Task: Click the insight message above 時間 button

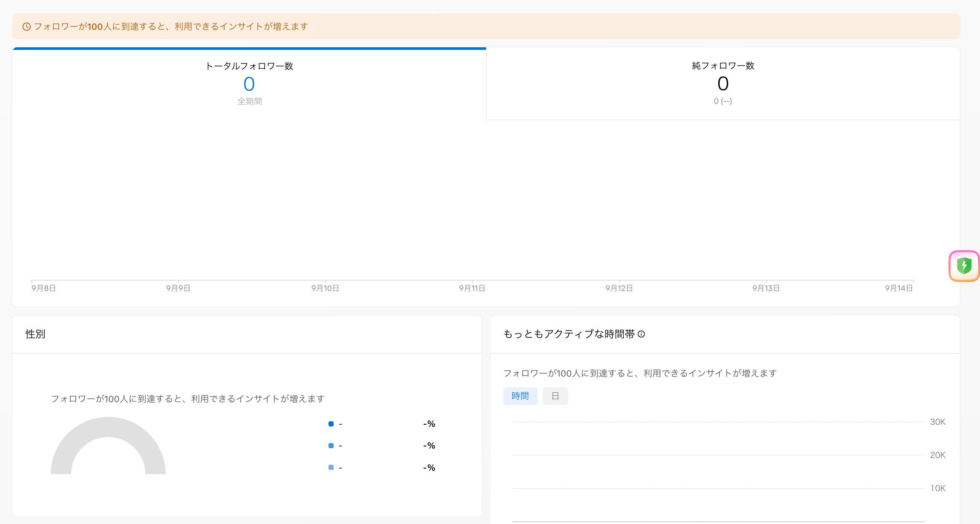Action: [640, 373]
